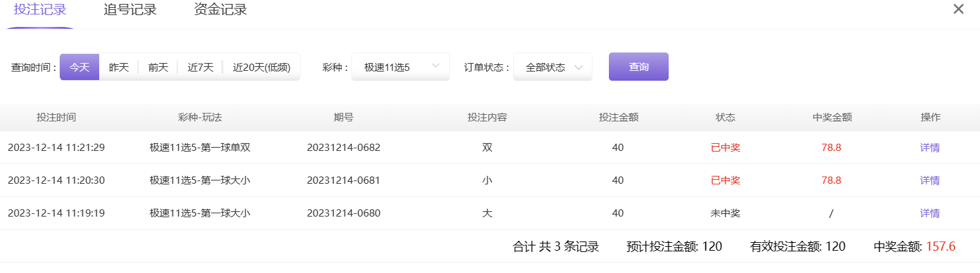Open 详情 for period 20231214-0682
This screenshot has height=273, width=980.
click(929, 148)
